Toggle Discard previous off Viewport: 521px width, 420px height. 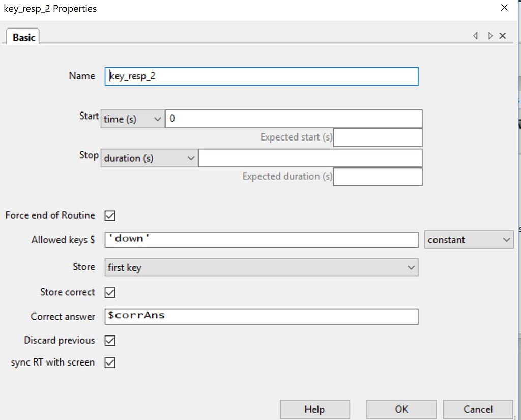click(x=110, y=340)
